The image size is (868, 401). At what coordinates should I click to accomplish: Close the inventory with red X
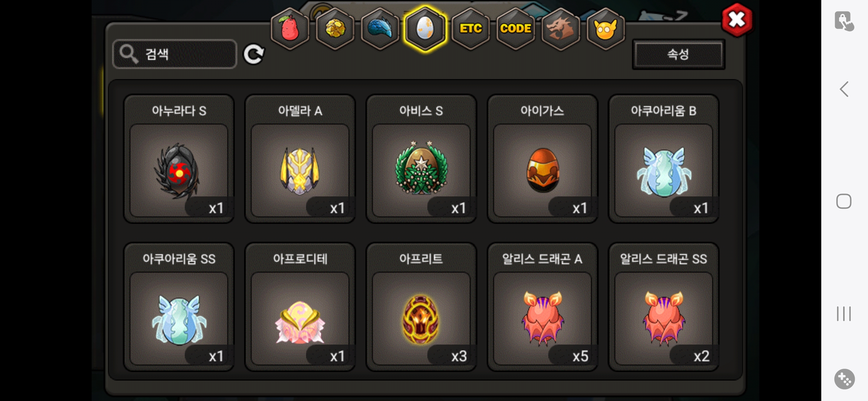(x=737, y=20)
